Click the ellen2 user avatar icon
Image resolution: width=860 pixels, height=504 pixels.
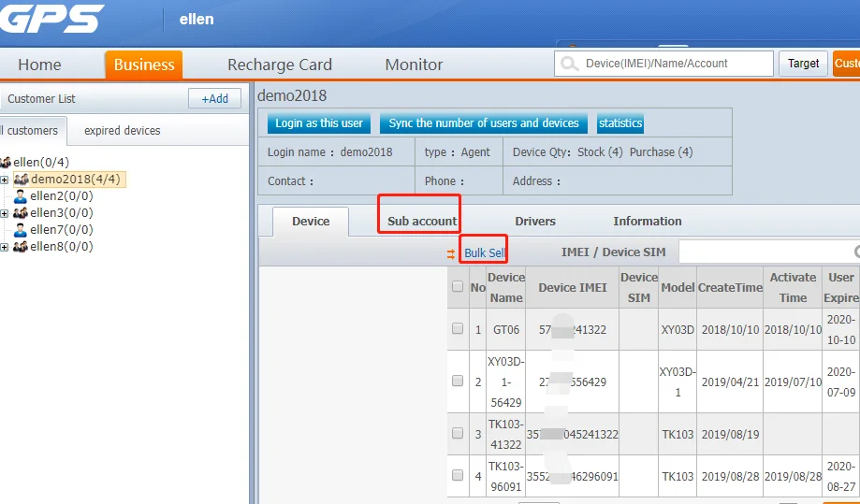point(21,196)
